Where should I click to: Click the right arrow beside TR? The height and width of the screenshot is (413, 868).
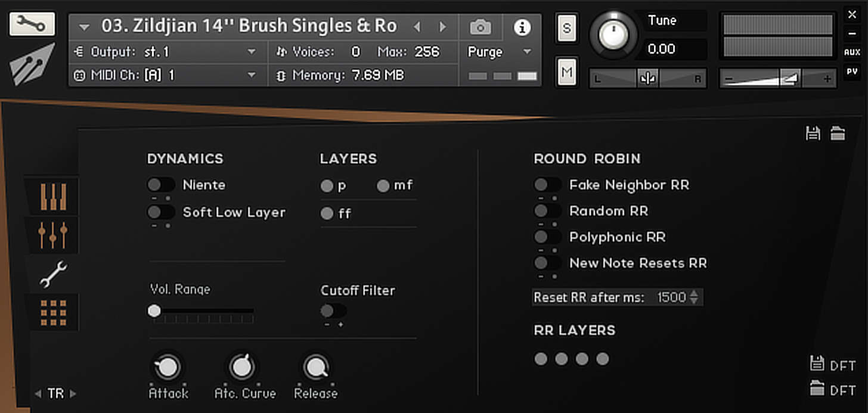[73, 393]
